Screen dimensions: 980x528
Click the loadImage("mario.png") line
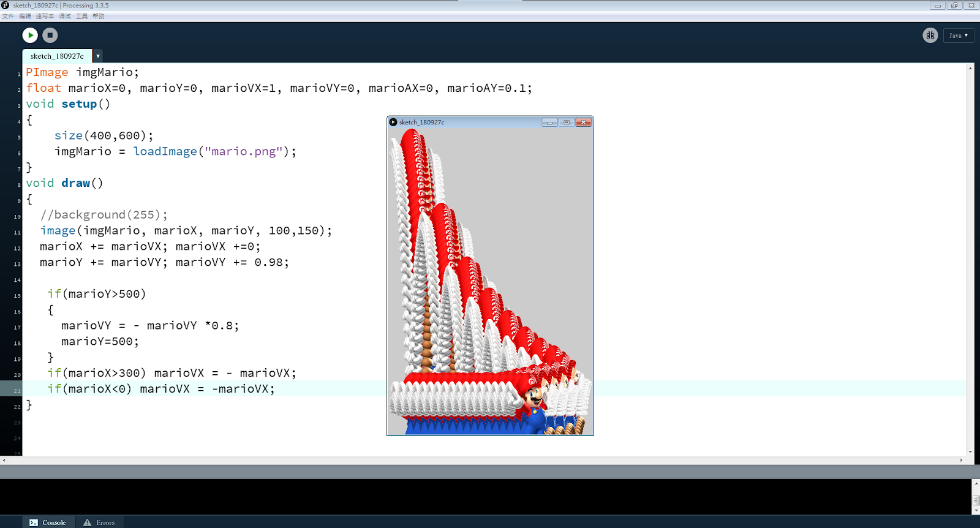tap(175, 151)
